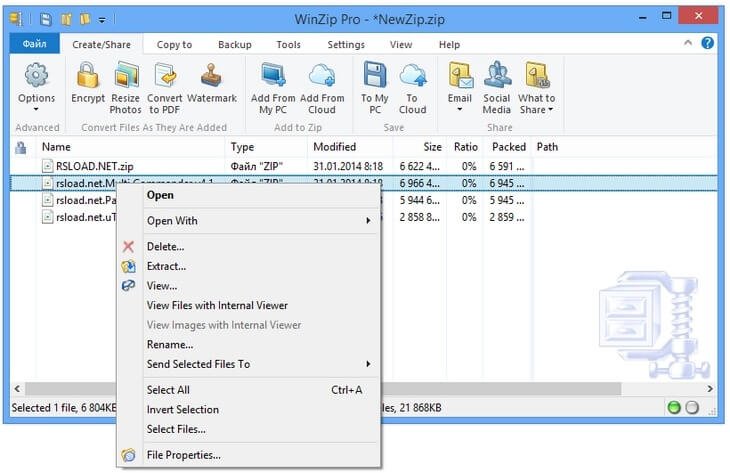Screen dimensions: 730x473
Task: Open the Email dropdown
Action: 460,109
